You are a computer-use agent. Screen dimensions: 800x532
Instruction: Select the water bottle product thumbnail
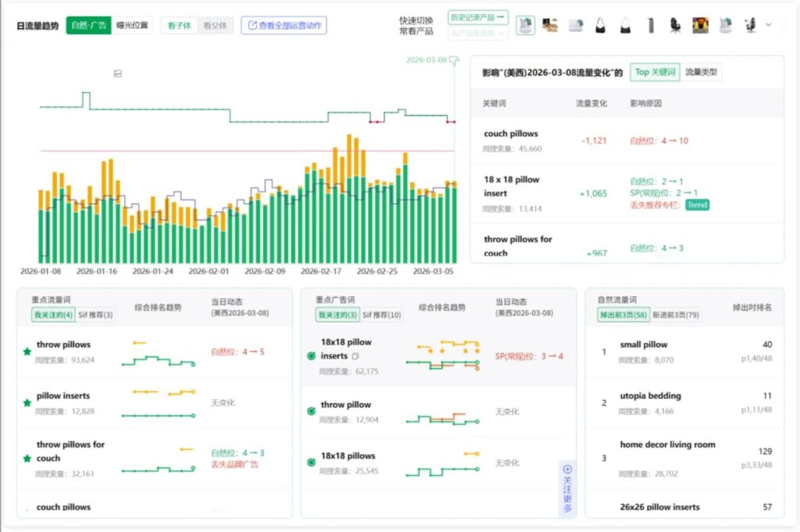[651, 25]
